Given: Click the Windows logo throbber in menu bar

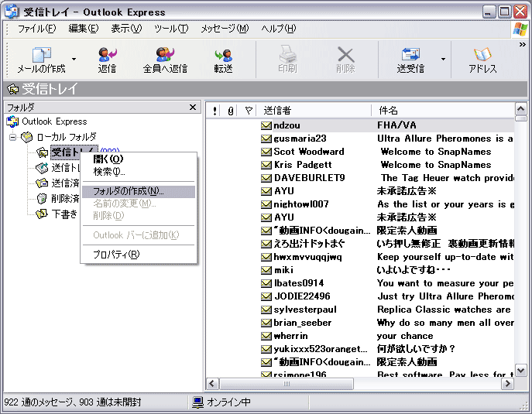Looking at the screenshot, I should tap(520, 29).
